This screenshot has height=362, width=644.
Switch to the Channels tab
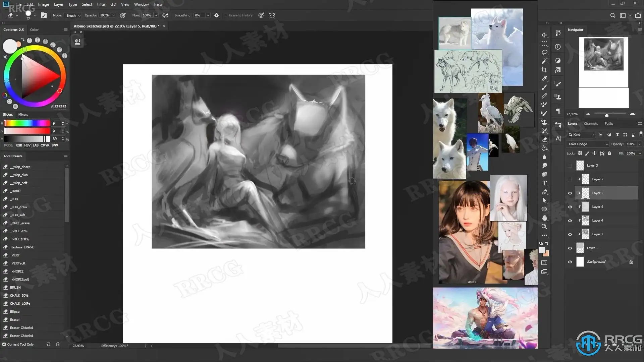click(x=591, y=123)
